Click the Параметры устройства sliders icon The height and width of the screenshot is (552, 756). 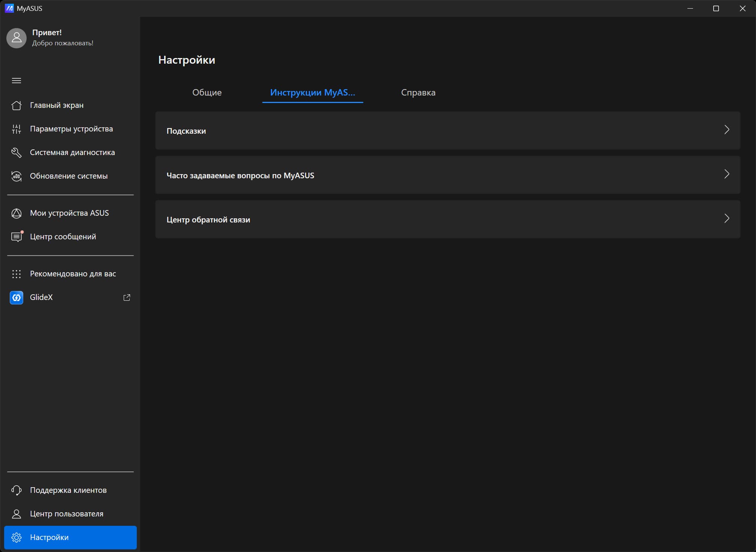[16, 129]
